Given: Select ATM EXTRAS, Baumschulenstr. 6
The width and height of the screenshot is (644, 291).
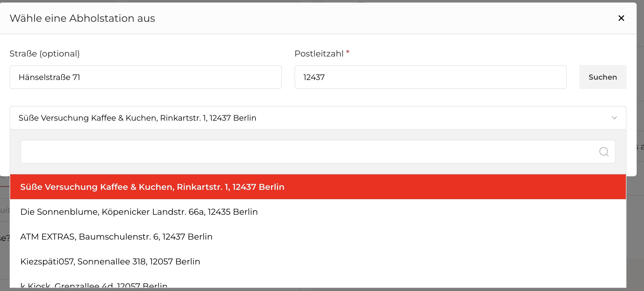Looking at the screenshot, I should [116, 236].
